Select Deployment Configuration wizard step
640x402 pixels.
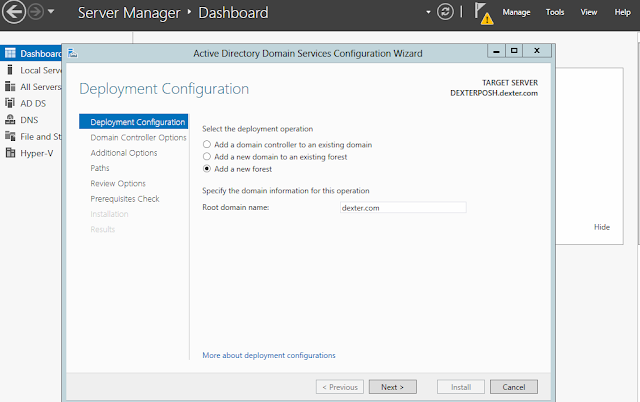click(133, 122)
